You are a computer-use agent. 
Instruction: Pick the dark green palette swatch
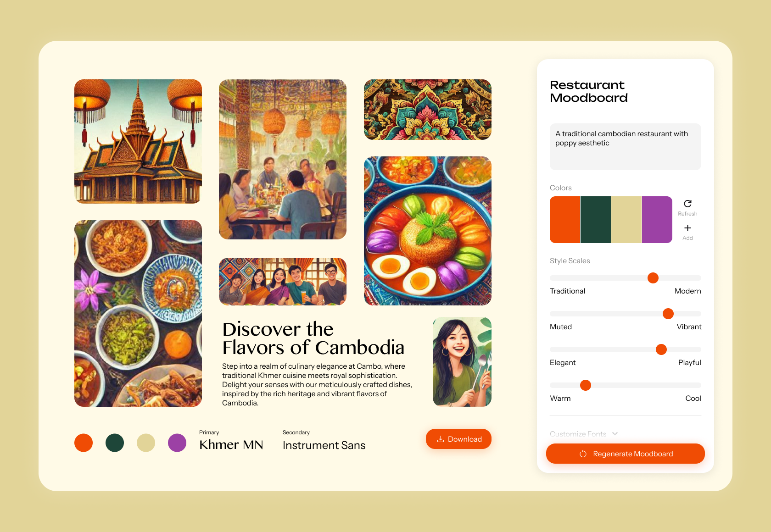coord(596,220)
